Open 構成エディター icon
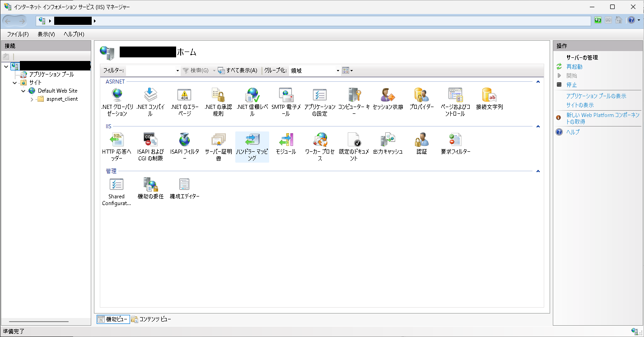Image resolution: width=644 pixels, height=337 pixels. pyautogui.click(x=184, y=188)
